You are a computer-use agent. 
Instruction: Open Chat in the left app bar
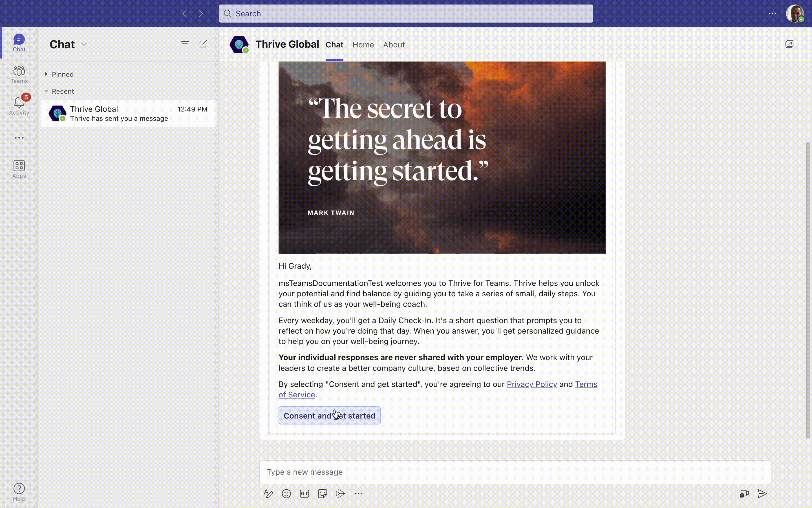pos(19,43)
